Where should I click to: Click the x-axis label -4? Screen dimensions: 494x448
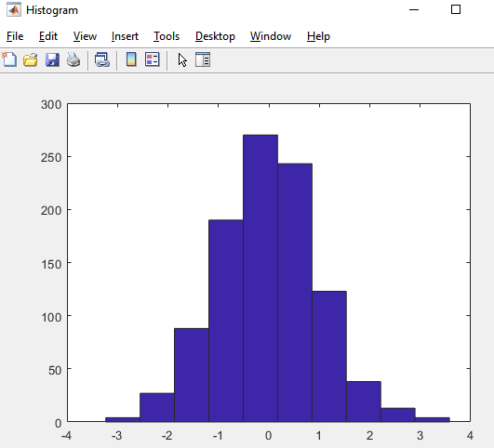click(66, 436)
